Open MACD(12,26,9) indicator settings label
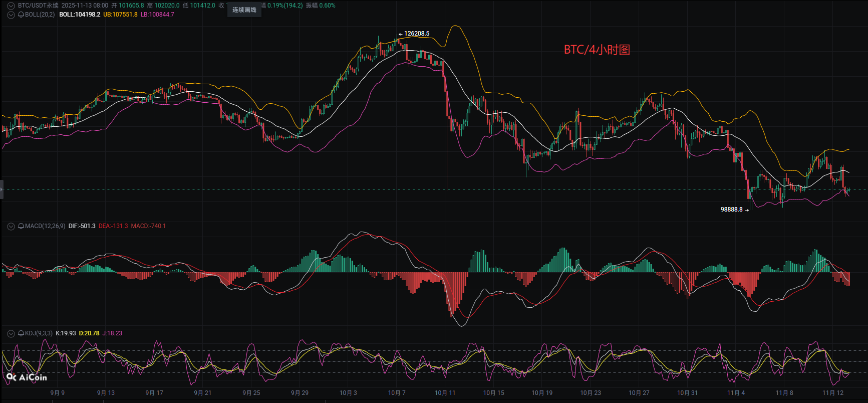The width and height of the screenshot is (868, 403). pyautogui.click(x=45, y=226)
